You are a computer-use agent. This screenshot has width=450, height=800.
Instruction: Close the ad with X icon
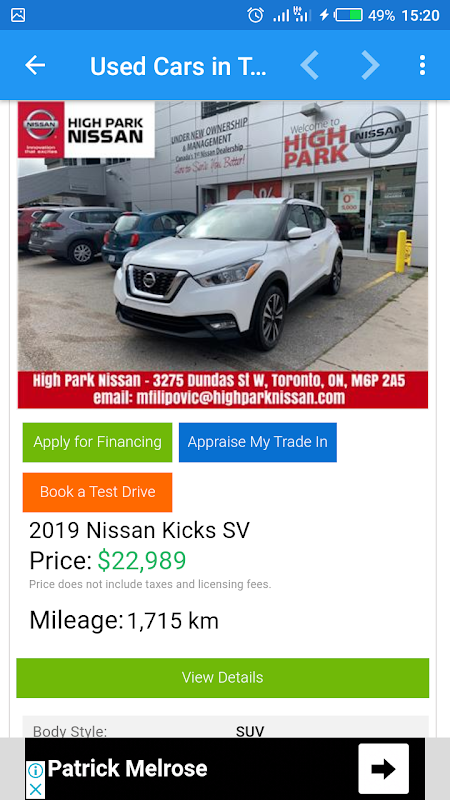click(35, 789)
